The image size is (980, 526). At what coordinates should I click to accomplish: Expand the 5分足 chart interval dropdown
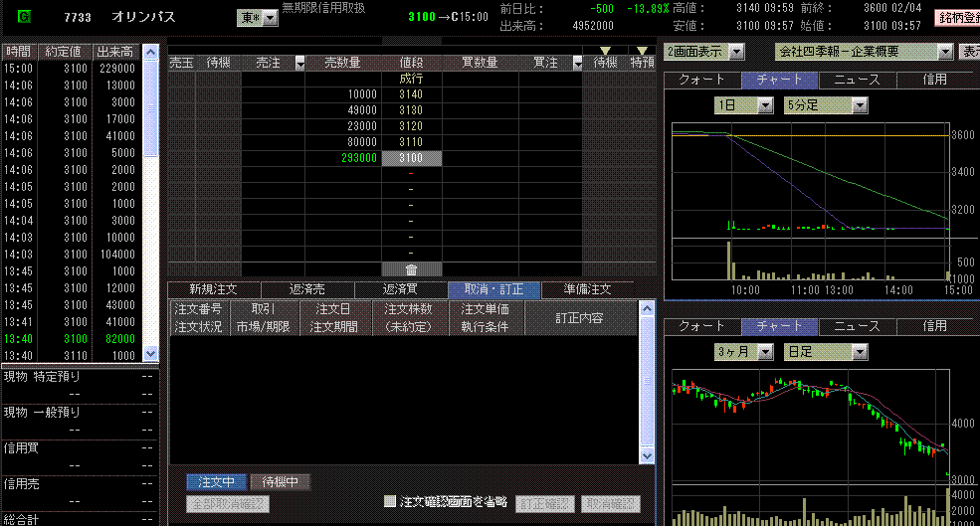point(860,105)
